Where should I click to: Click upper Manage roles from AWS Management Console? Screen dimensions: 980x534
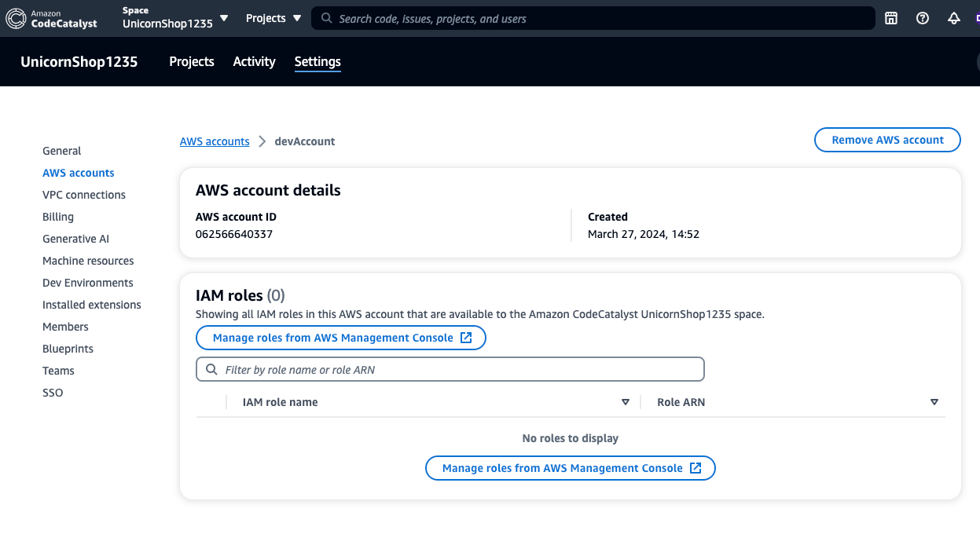tap(341, 338)
